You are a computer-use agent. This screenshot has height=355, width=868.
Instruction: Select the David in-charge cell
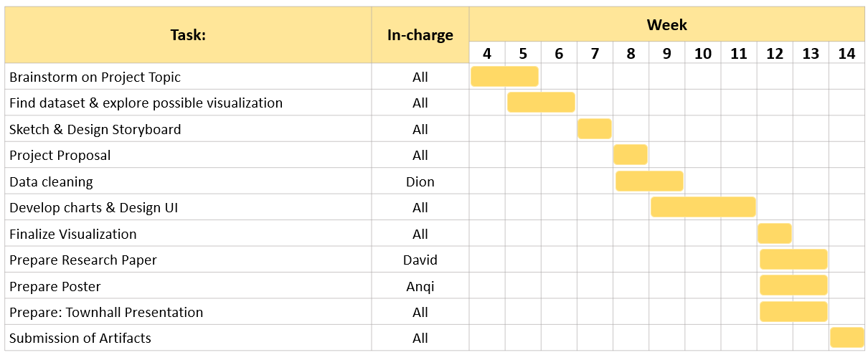tap(420, 260)
